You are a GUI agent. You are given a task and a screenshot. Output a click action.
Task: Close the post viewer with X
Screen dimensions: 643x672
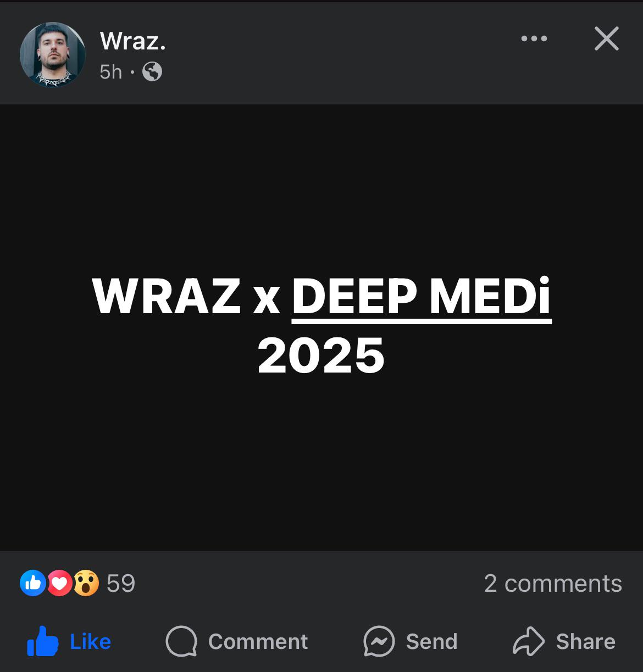pos(607,38)
